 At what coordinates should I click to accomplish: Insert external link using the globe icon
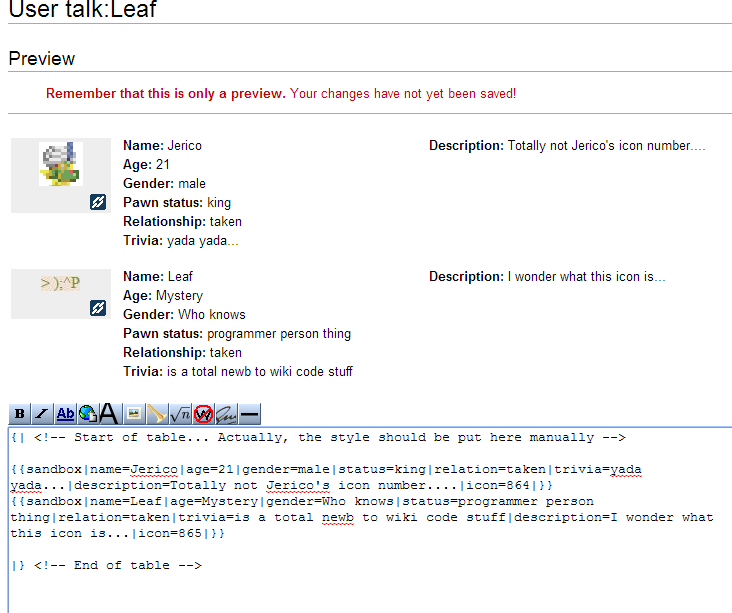[87, 414]
